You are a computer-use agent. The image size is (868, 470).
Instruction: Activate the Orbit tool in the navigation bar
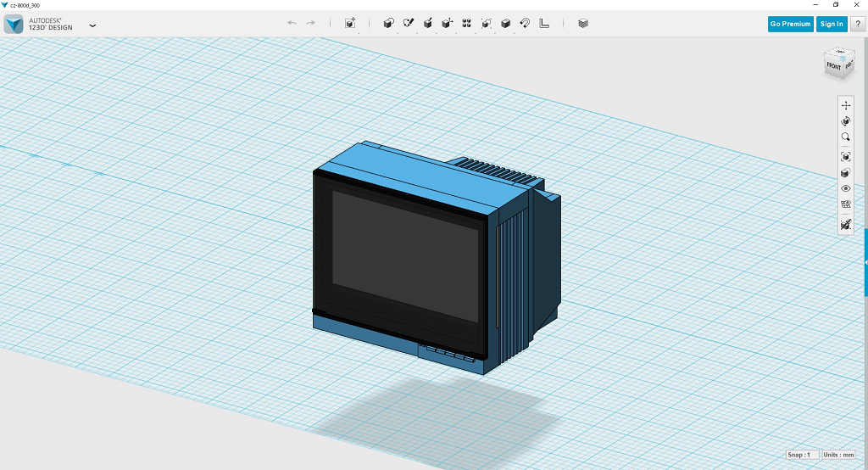click(x=845, y=121)
